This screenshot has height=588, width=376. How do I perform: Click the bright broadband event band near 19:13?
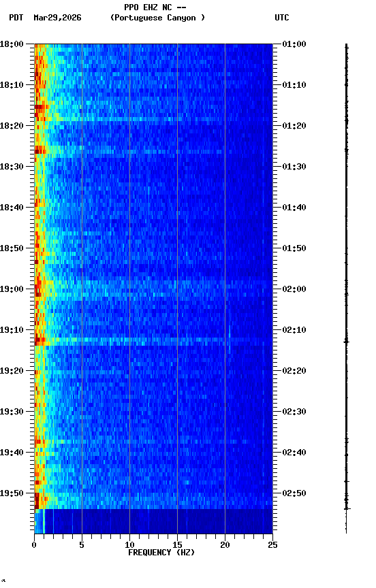pos(153,340)
